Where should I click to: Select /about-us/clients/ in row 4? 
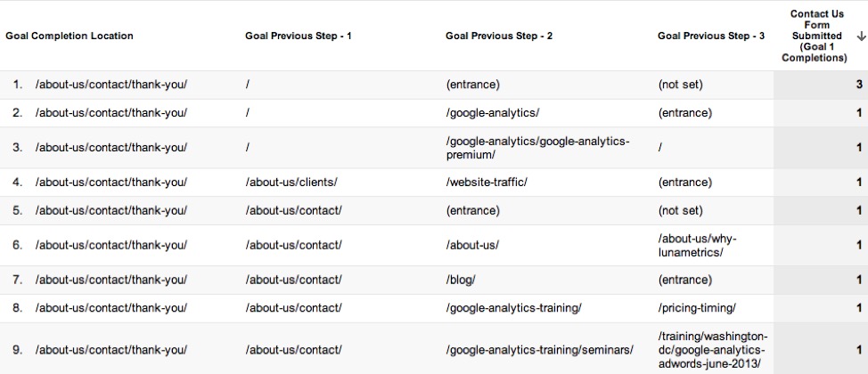pyautogui.click(x=291, y=183)
